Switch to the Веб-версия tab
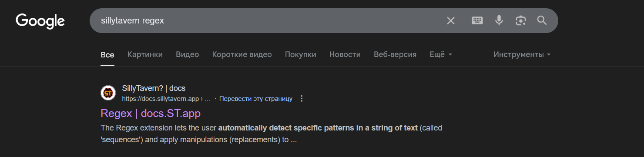The height and width of the screenshot is (157, 644). (x=395, y=54)
